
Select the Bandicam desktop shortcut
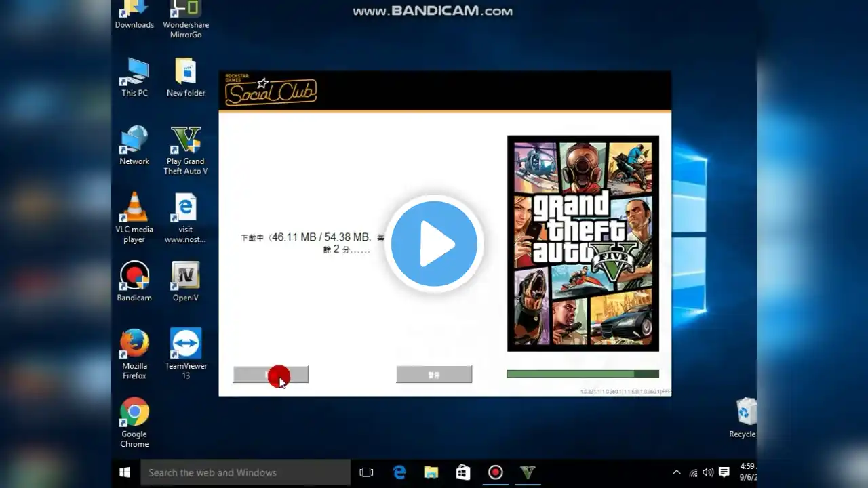coord(134,281)
